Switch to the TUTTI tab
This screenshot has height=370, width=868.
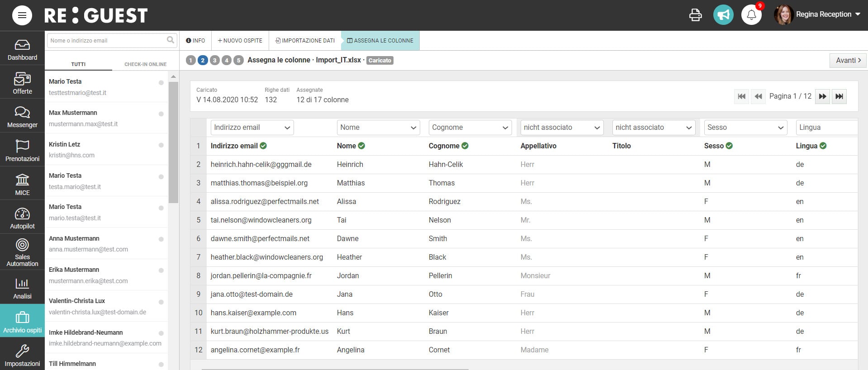(x=78, y=64)
